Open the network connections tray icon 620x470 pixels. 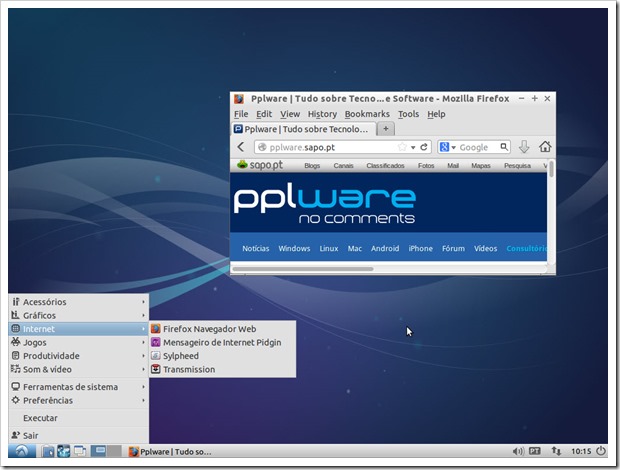[556, 451]
